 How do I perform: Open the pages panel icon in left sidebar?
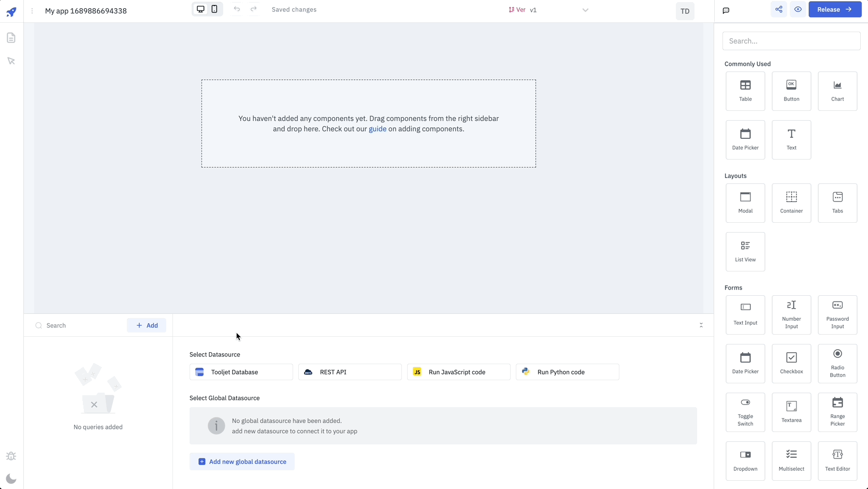(11, 38)
